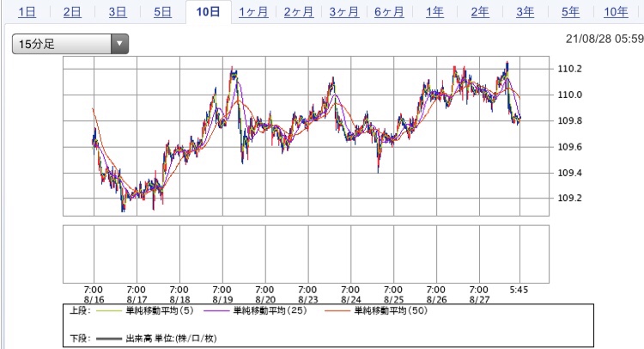Switch to the 3ヶ月 chart range tab
The image size is (644, 349).
click(344, 11)
